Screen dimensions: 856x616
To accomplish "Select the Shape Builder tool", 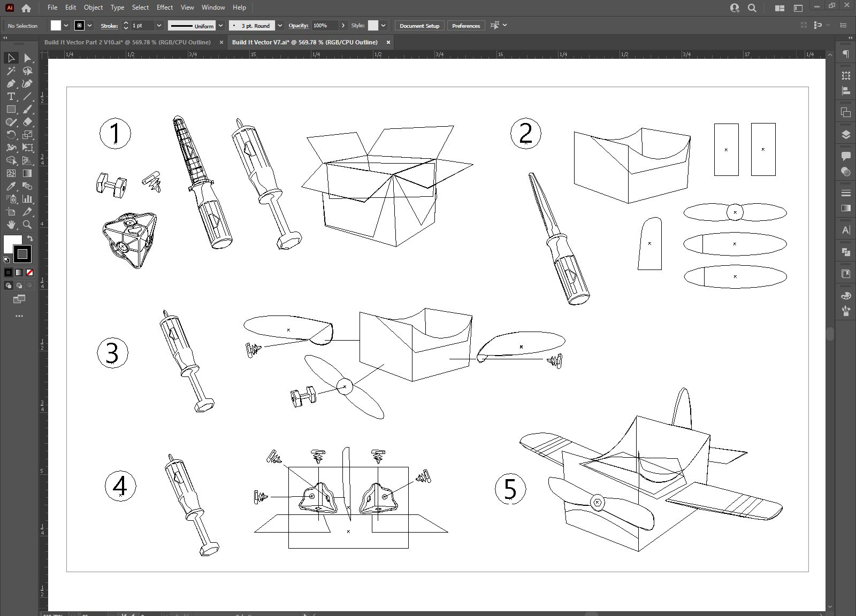I will pos(11,160).
